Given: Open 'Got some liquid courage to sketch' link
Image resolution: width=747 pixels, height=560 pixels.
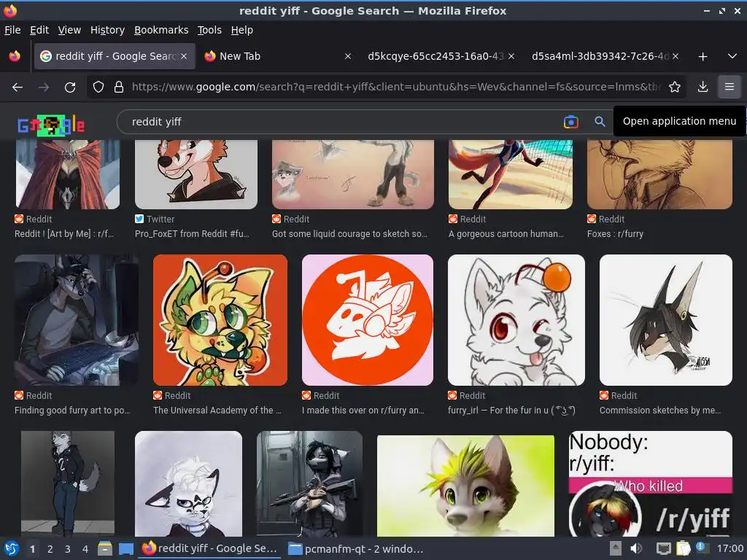Looking at the screenshot, I should tap(349, 234).
